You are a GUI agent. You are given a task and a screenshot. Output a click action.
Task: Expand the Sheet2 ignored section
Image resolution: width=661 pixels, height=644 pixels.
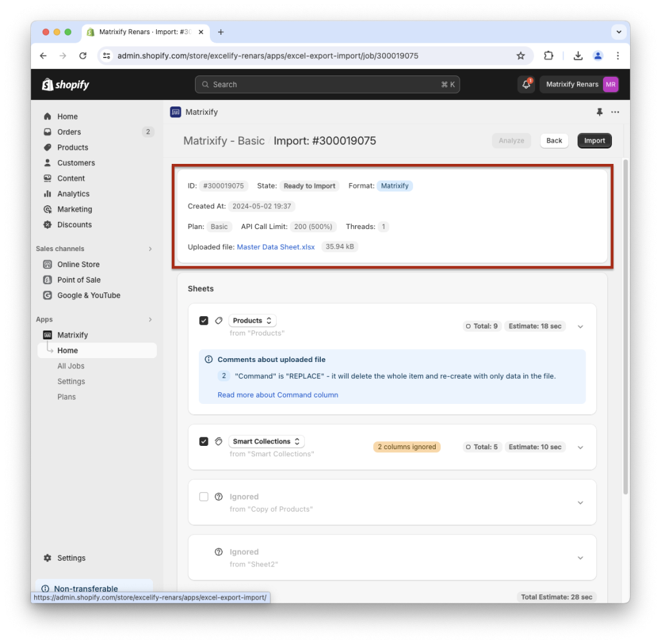coord(580,557)
